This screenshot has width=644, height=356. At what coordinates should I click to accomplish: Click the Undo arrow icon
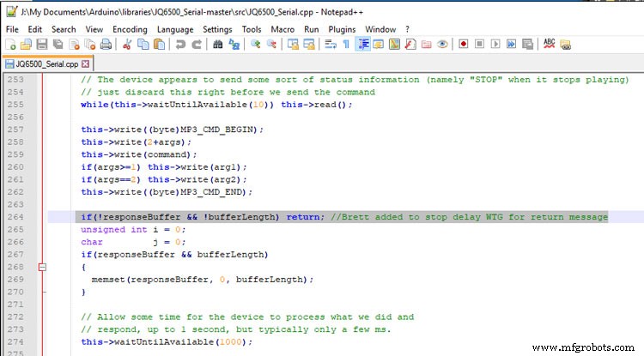click(x=179, y=44)
